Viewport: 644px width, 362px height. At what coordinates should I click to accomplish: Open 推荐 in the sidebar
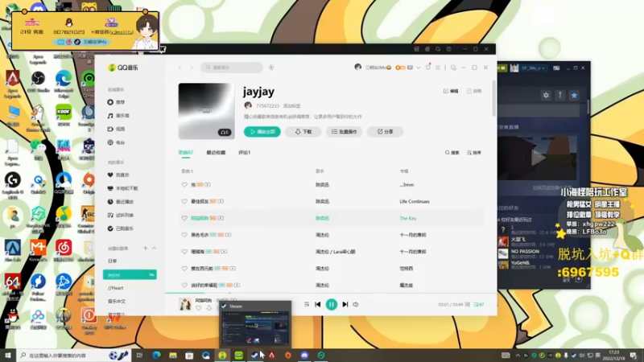[x=116, y=102]
